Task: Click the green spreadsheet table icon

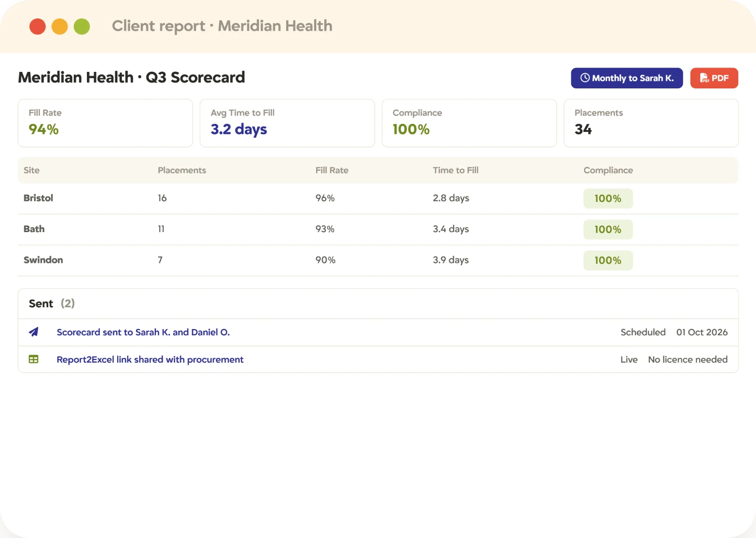Action: [x=34, y=359]
